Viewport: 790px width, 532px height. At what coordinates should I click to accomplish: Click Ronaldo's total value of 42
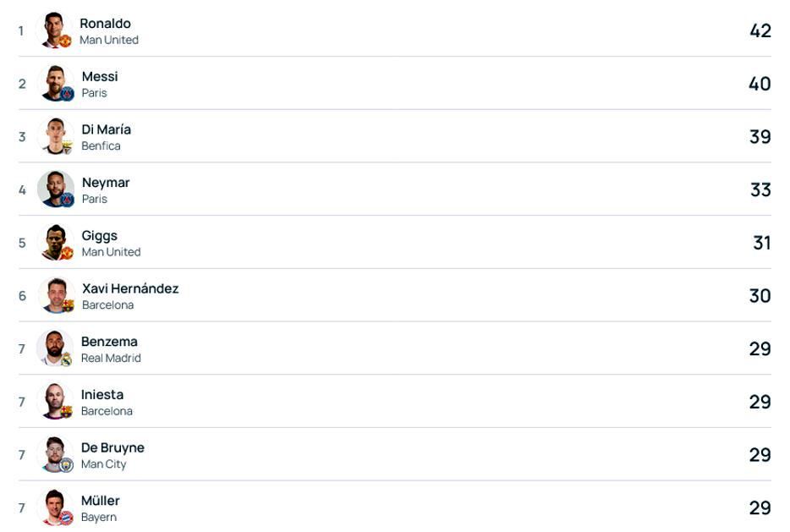tap(760, 30)
